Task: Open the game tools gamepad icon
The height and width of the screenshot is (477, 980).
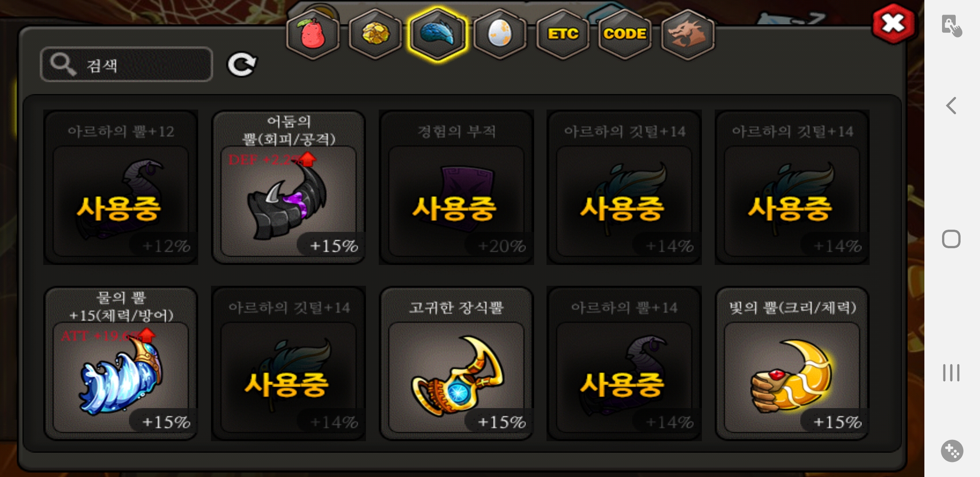Action: (x=952, y=451)
